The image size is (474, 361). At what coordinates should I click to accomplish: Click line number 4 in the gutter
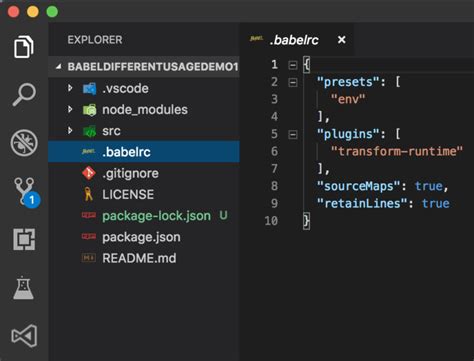274,116
